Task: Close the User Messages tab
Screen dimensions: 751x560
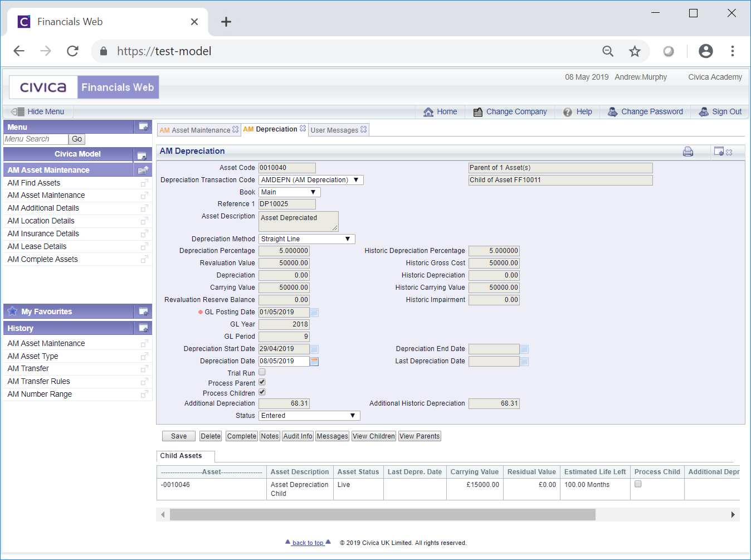Action: (x=364, y=129)
